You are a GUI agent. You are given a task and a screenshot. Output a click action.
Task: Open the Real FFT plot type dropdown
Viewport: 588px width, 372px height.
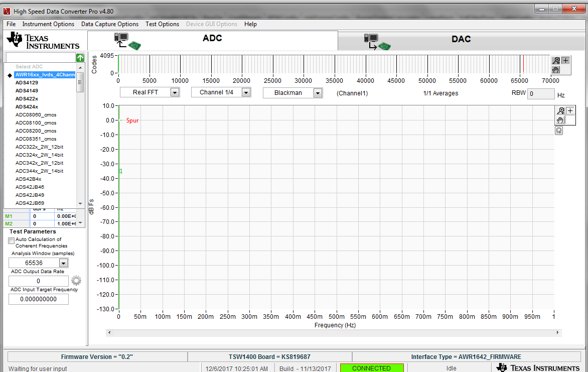[x=175, y=92]
